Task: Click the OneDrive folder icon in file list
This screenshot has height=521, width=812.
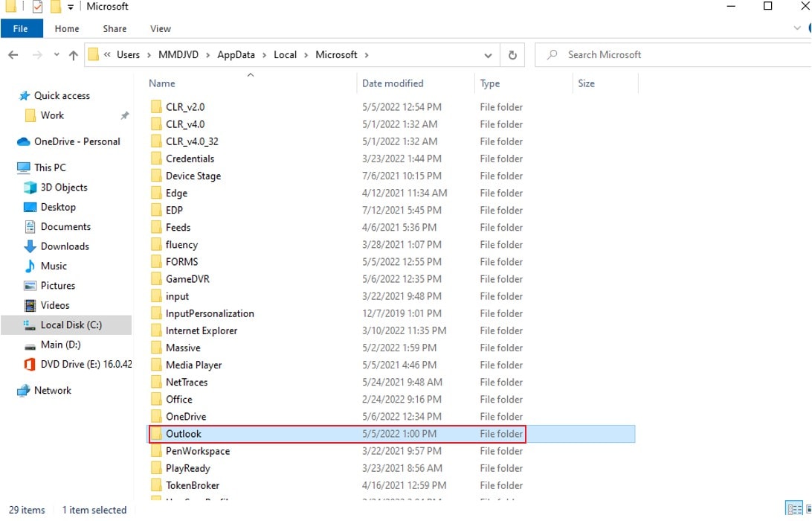Action: click(156, 417)
